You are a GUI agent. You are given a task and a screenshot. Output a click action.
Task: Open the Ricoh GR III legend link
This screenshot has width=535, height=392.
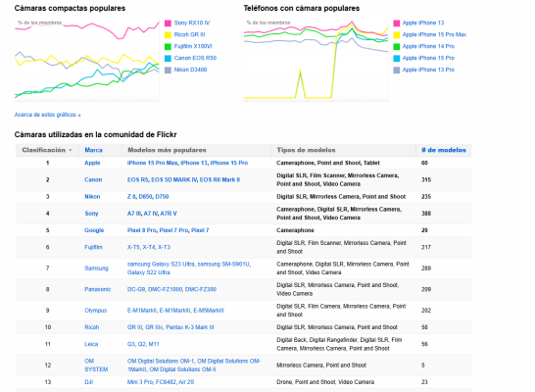pos(189,34)
